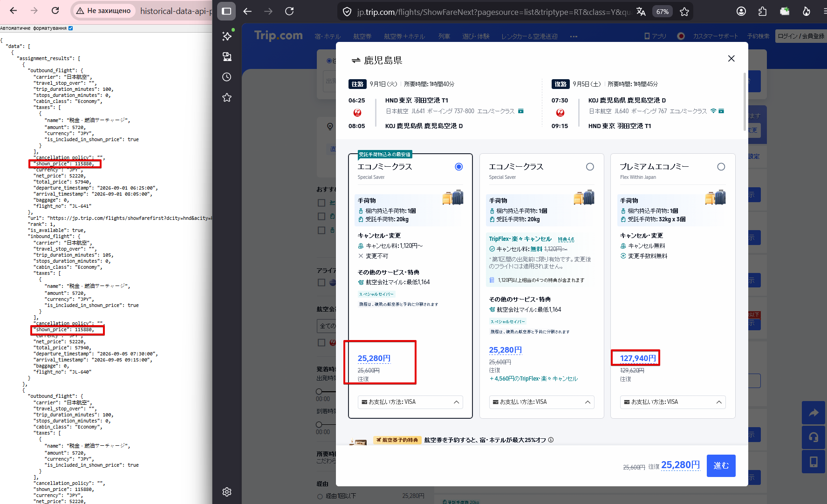Click the sidebar icon below the sparkle icon
This screenshot has height=504, width=827.
pyautogui.click(x=227, y=56)
